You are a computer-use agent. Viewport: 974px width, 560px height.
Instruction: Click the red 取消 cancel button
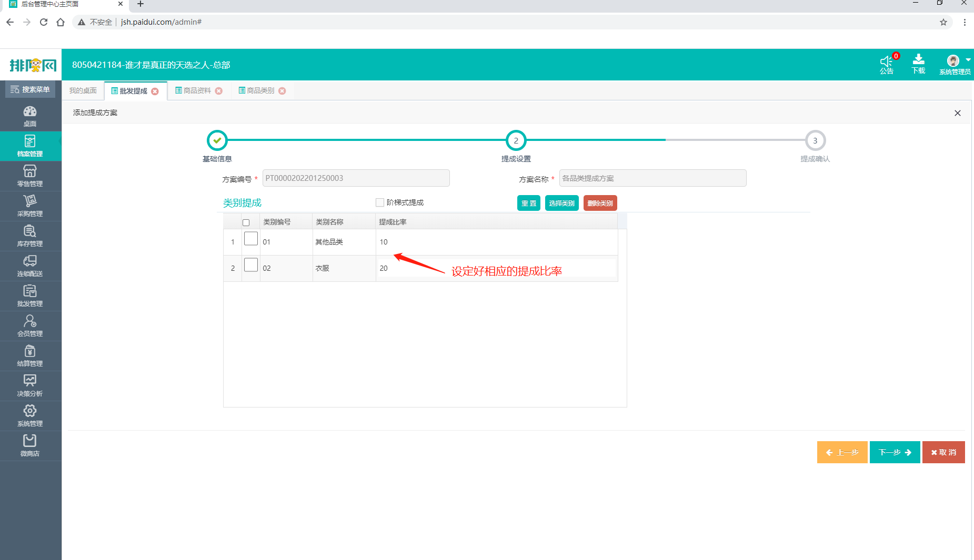(943, 452)
